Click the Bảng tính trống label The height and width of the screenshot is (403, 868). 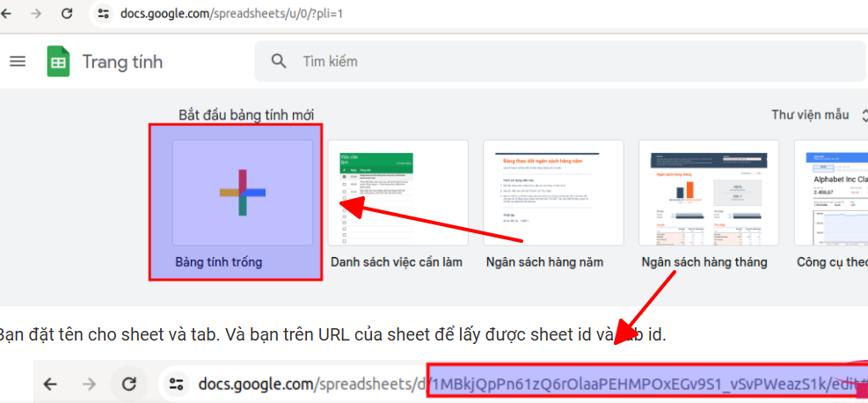click(219, 262)
